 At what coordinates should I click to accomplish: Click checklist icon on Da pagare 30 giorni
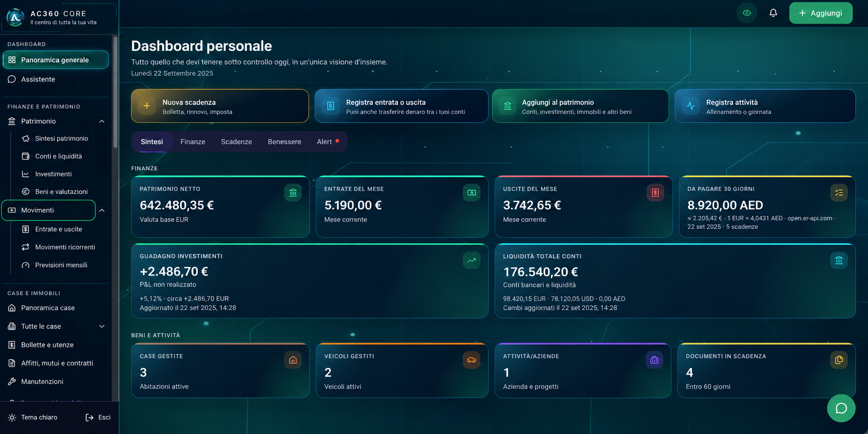839,192
